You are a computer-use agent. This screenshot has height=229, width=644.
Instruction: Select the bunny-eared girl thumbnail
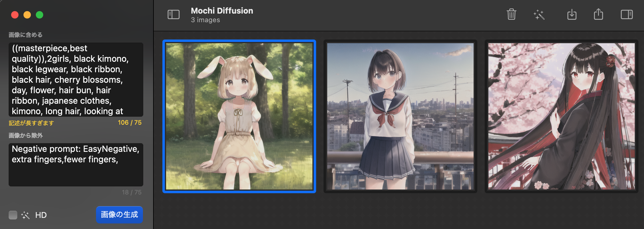[239, 116]
